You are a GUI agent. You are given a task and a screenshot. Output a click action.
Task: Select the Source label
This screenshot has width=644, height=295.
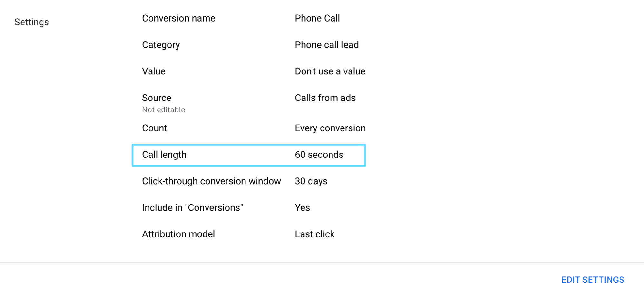coord(157,98)
